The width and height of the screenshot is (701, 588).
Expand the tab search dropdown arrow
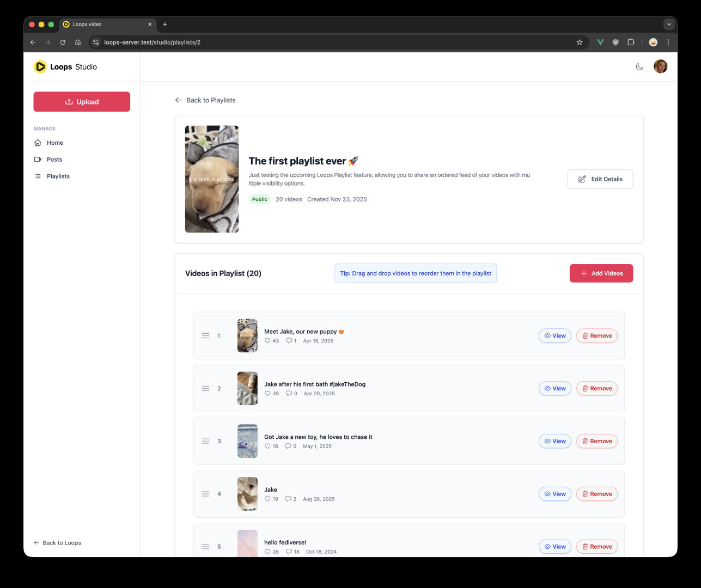[x=668, y=24]
